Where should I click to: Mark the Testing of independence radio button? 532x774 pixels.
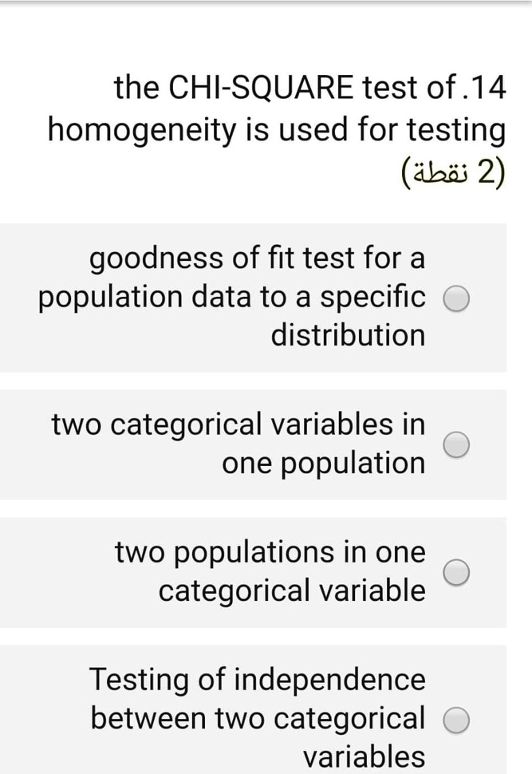[455, 718]
